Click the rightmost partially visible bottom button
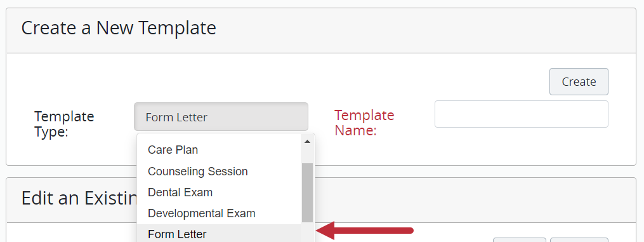The image size is (644, 242). coord(579,240)
